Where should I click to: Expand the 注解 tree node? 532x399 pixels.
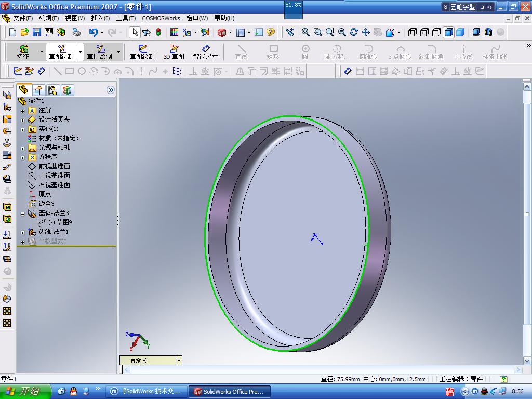(22, 111)
